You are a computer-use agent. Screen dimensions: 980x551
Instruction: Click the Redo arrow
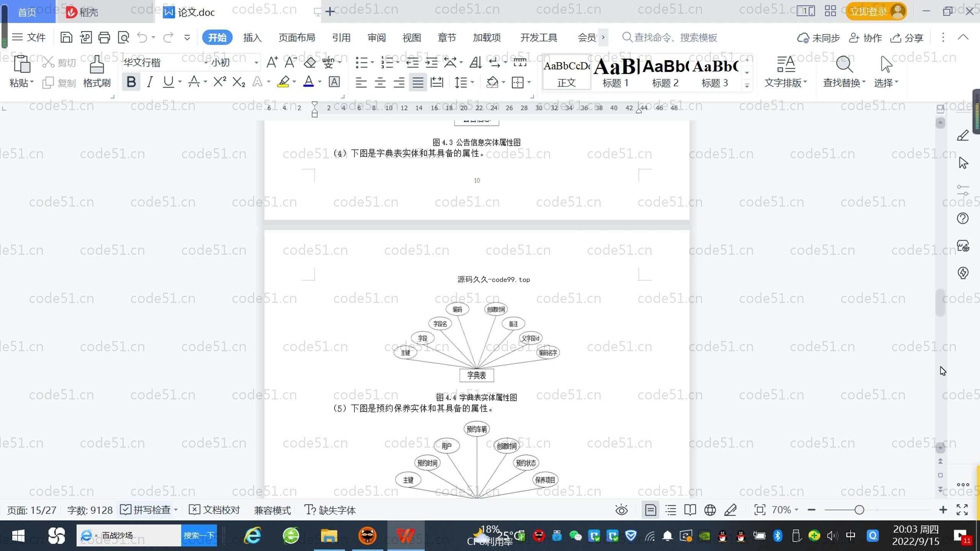(168, 37)
